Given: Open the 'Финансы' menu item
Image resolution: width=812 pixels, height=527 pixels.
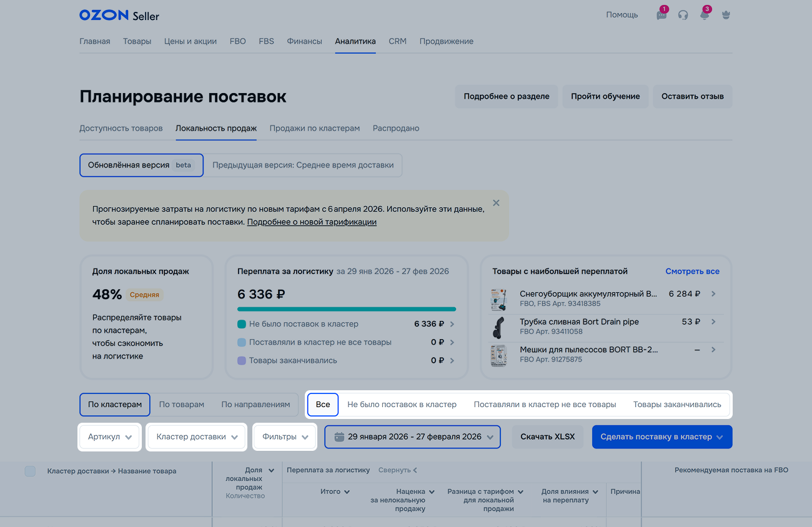Looking at the screenshot, I should pos(304,41).
